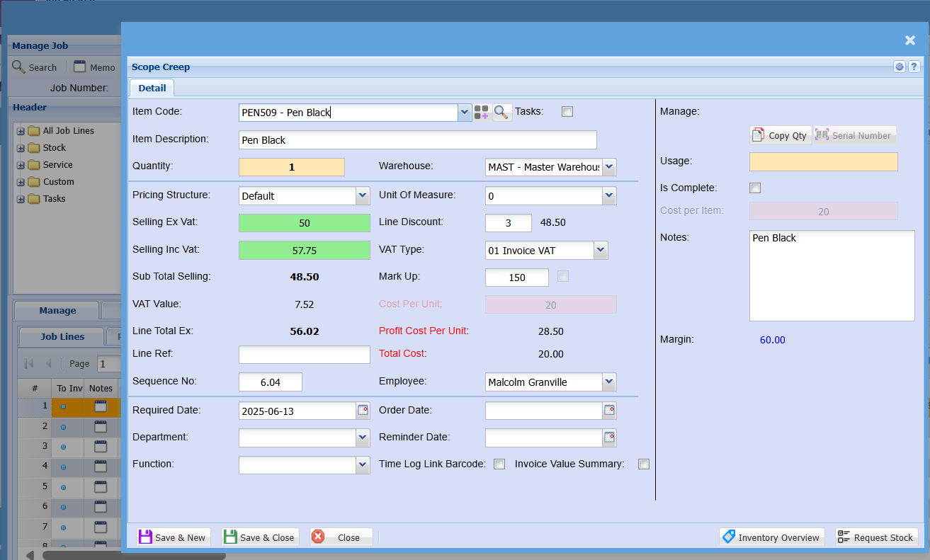Expand the Pricing Structure dropdown
This screenshot has height=560, width=930.
[363, 195]
